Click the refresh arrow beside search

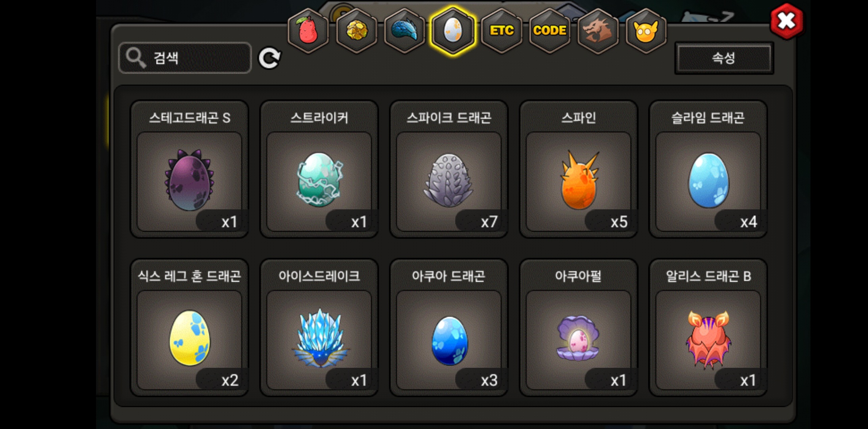click(x=269, y=58)
